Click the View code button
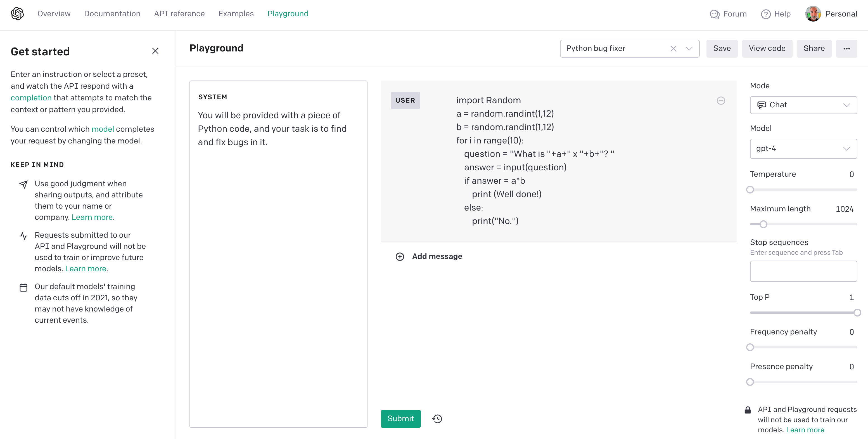The height and width of the screenshot is (439, 868). [x=767, y=49]
